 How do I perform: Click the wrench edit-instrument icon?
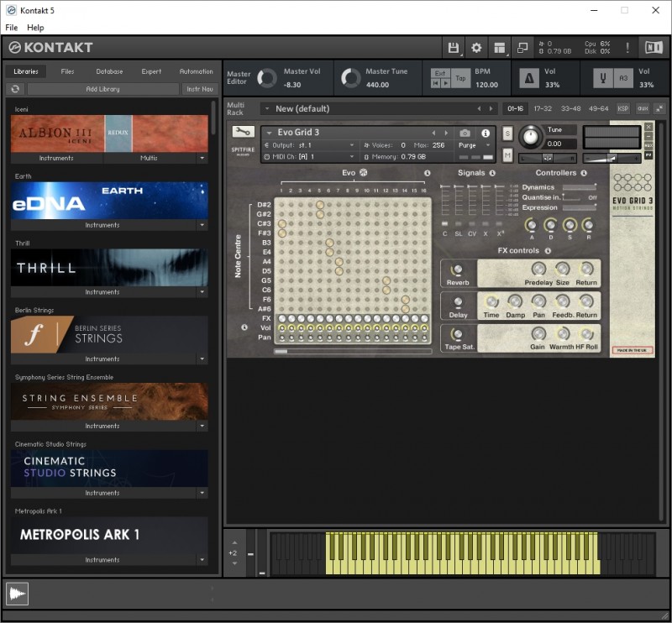(243, 132)
